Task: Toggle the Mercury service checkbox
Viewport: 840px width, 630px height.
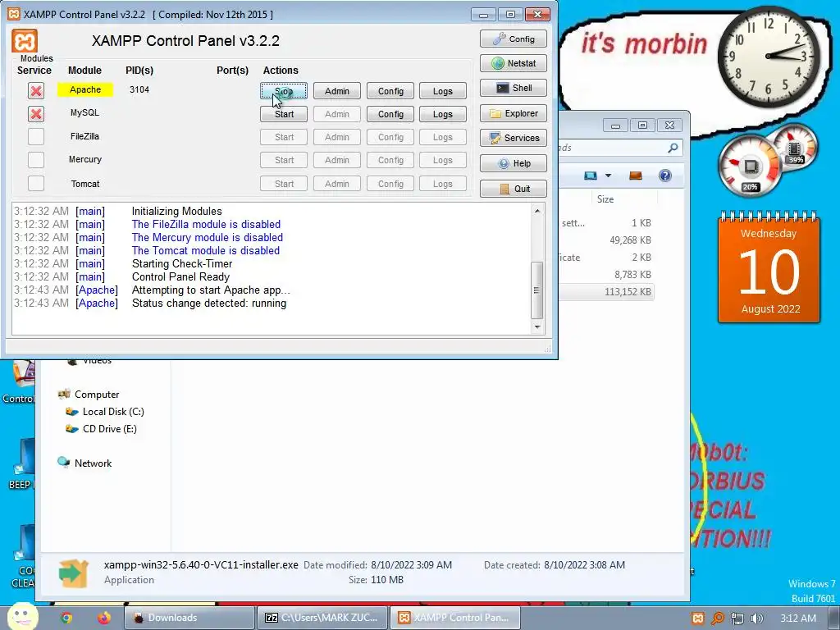Action: (x=36, y=160)
